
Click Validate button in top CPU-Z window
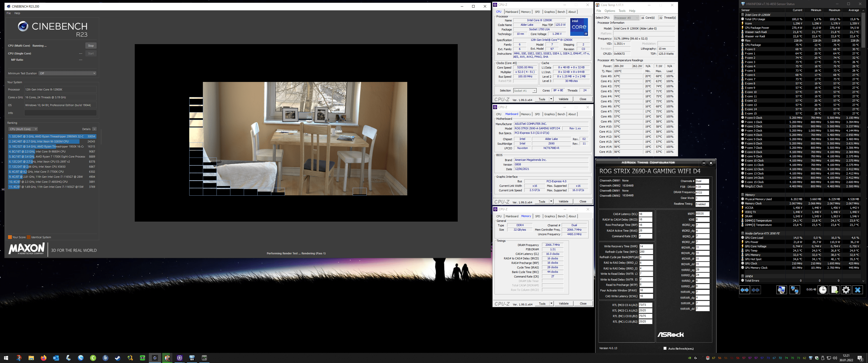[563, 99]
